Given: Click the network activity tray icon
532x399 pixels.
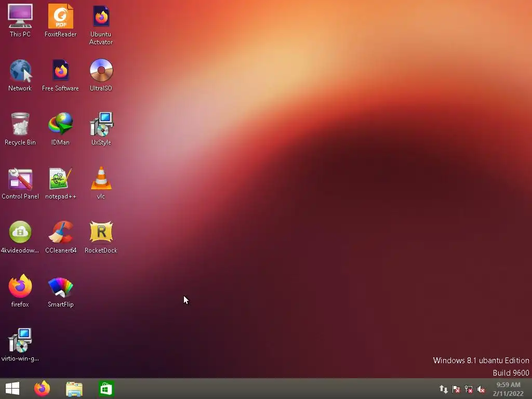Looking at the screenshot, I should (x=444, y=389).
